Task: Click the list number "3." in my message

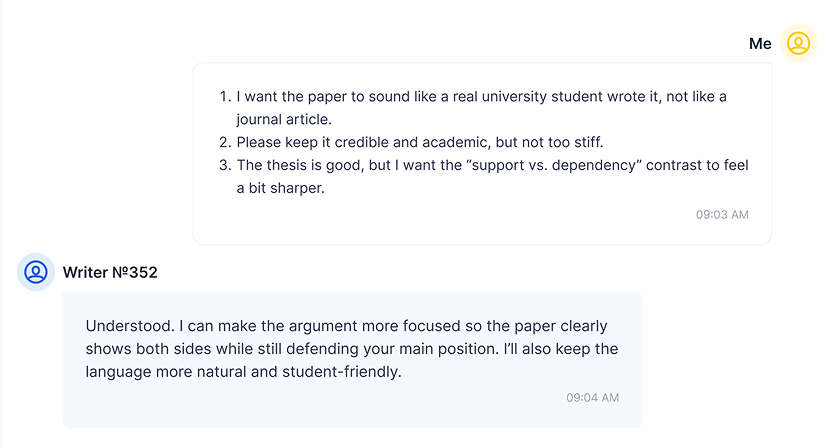Action: click(x=225, y=165)
